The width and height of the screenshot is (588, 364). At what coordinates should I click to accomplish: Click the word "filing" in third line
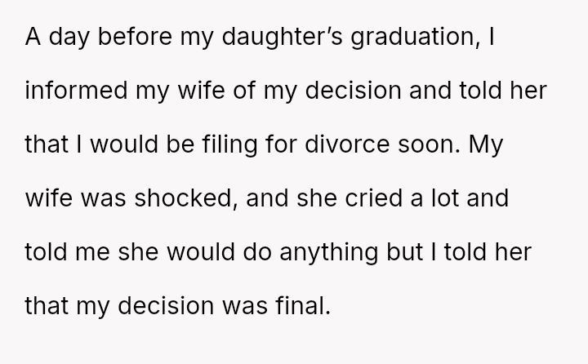coord(229,145)
